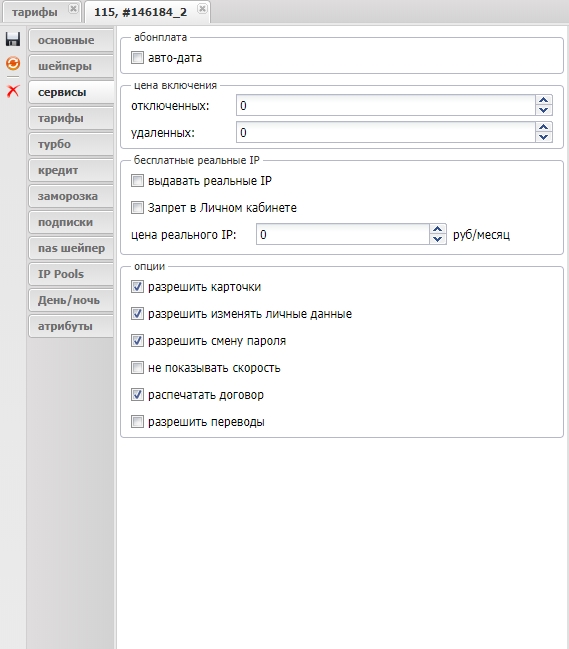The width and height of the screenshot is (569, 649).
Task: Focus the цена реального IP field
Action: 343,234
